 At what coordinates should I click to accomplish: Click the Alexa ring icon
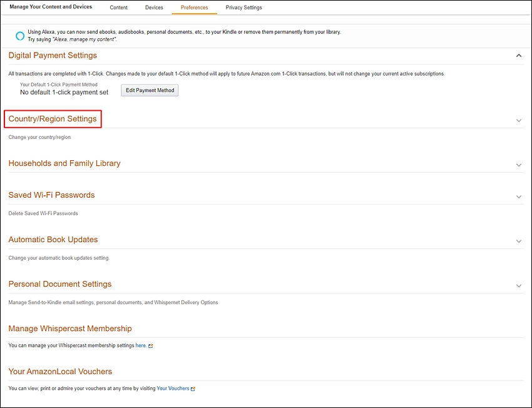[x=20, y=36]
